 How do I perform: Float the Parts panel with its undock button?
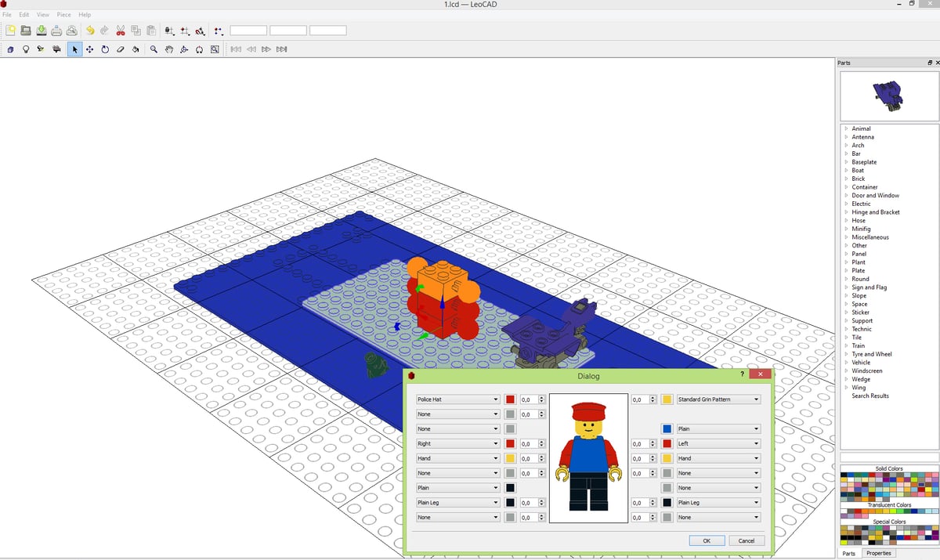coord(930,63)
